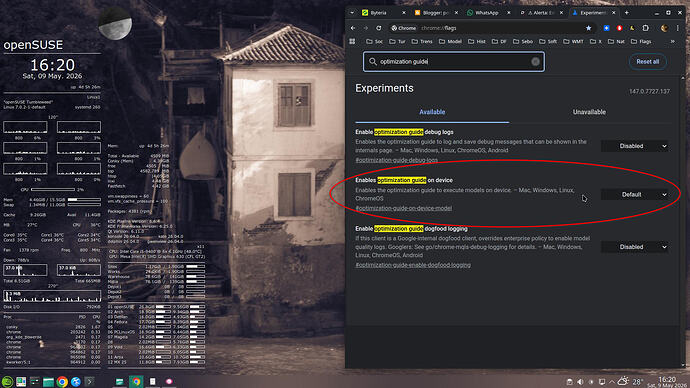The height and width of the screenshot is (388, 690).
Task: Switch to the white document task
Action: point(153,381)
